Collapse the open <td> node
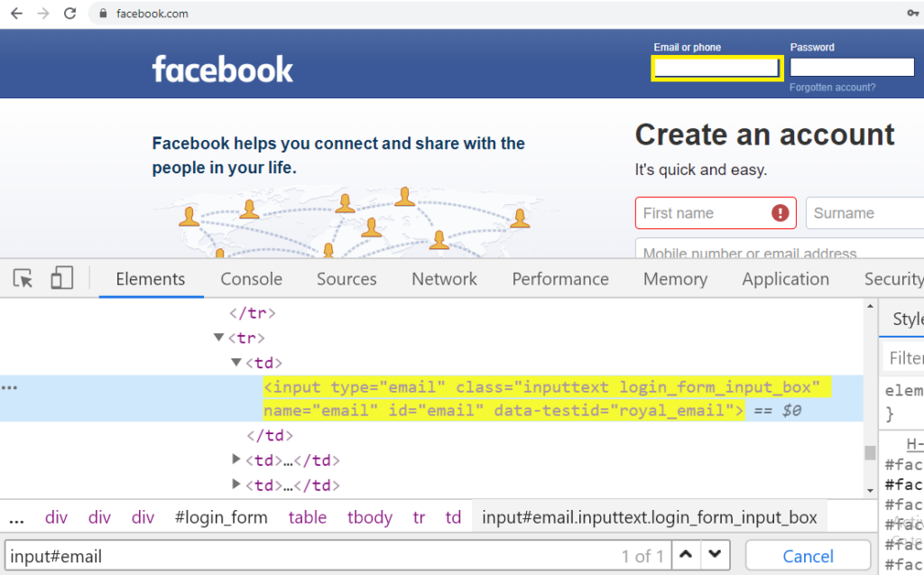This screenshot has height=575, width=924. click(x=236, y=362)
